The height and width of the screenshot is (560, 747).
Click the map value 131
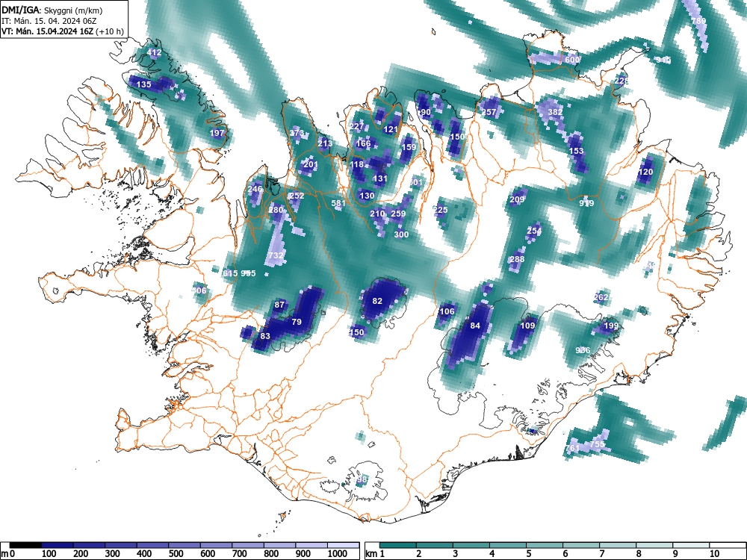(380, 178)
